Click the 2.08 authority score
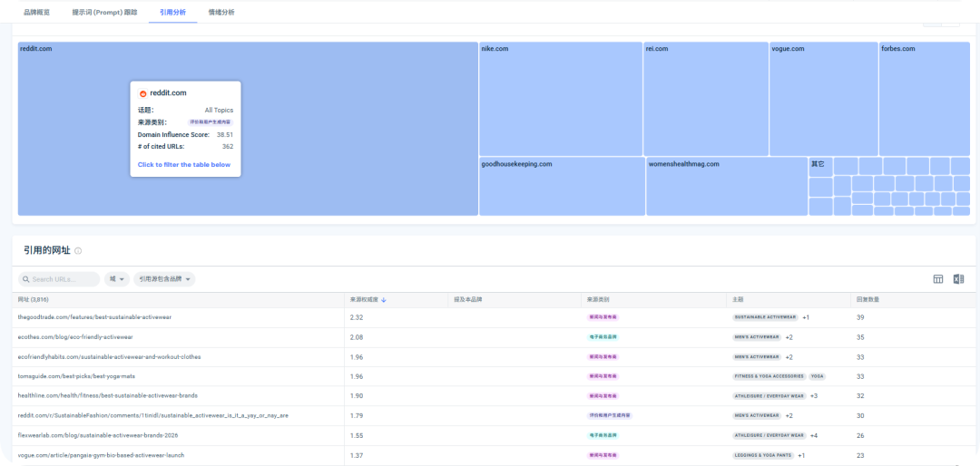The image size is (980, 466). pyautogui.click(x=357, y=337)
